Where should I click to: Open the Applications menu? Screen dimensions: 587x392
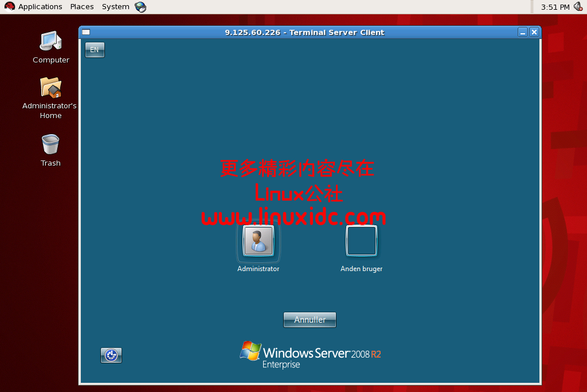pos(40,7)
